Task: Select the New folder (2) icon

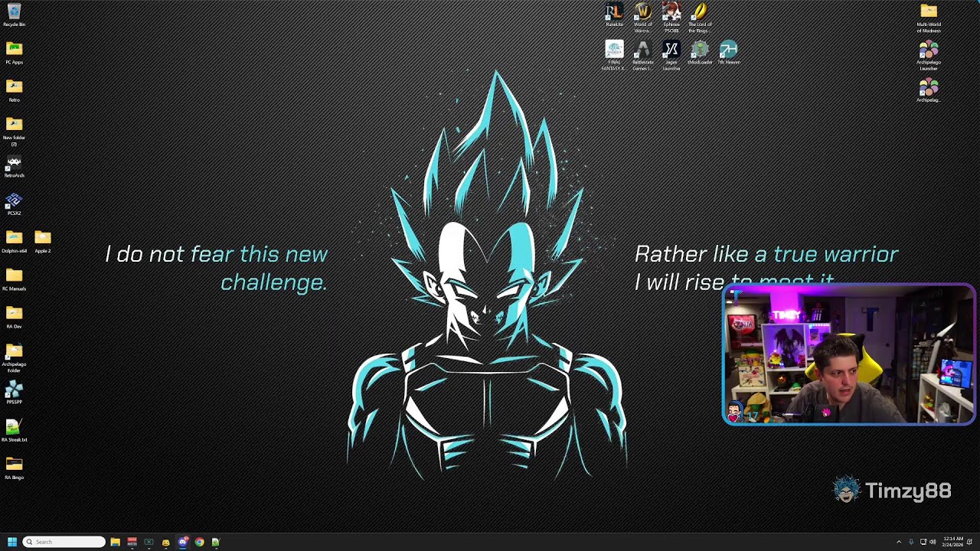Action: 14,131
